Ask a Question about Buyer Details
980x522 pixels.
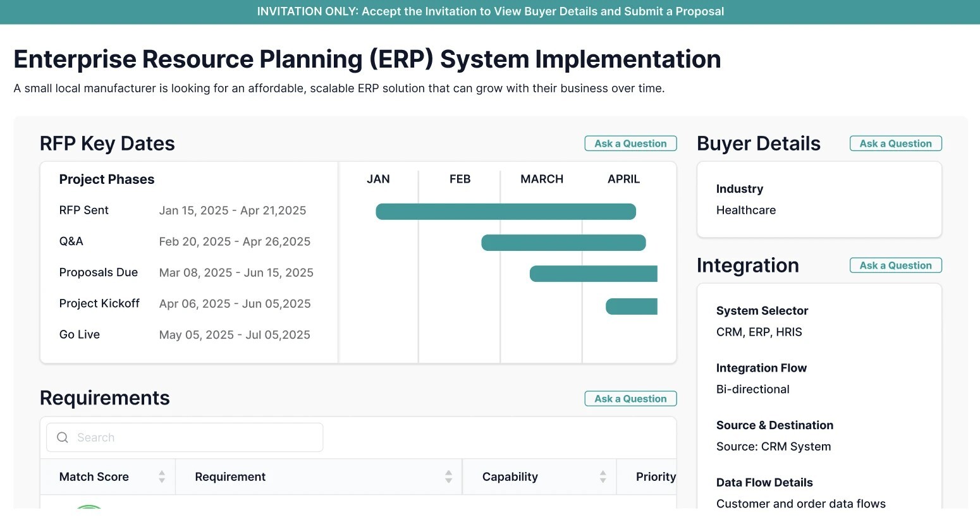tap(895, 143)
